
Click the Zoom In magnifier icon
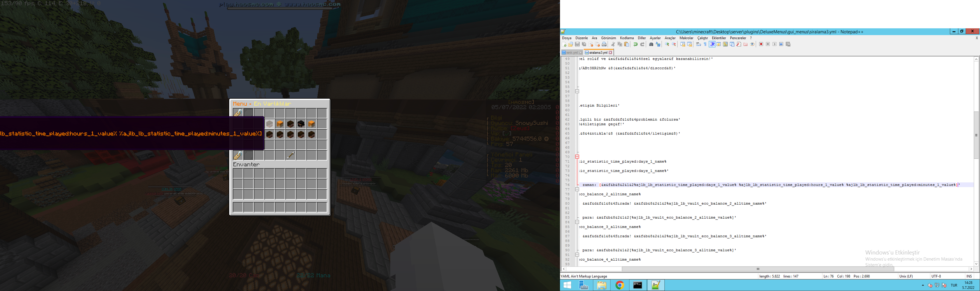pos(667,44)
